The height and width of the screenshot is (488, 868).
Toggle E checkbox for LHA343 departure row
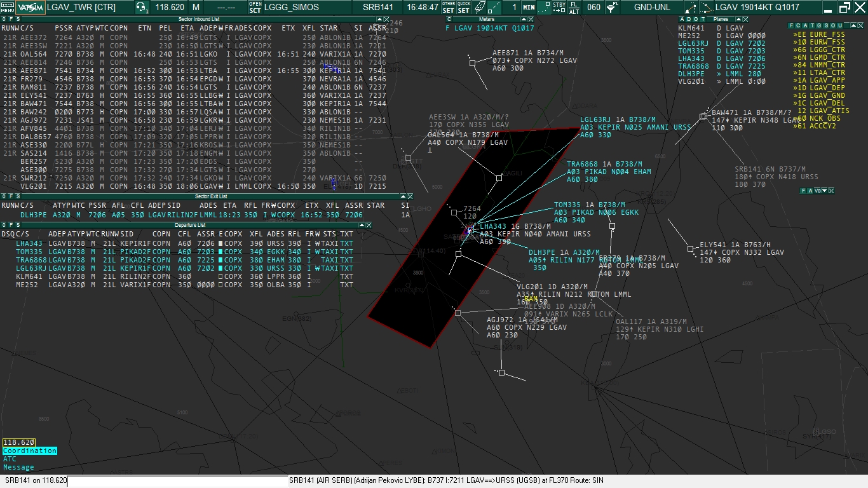coord(220,243)
